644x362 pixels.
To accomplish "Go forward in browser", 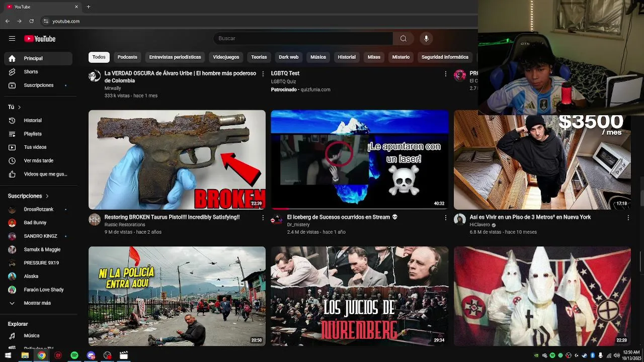I will click(x=19, y=21).
